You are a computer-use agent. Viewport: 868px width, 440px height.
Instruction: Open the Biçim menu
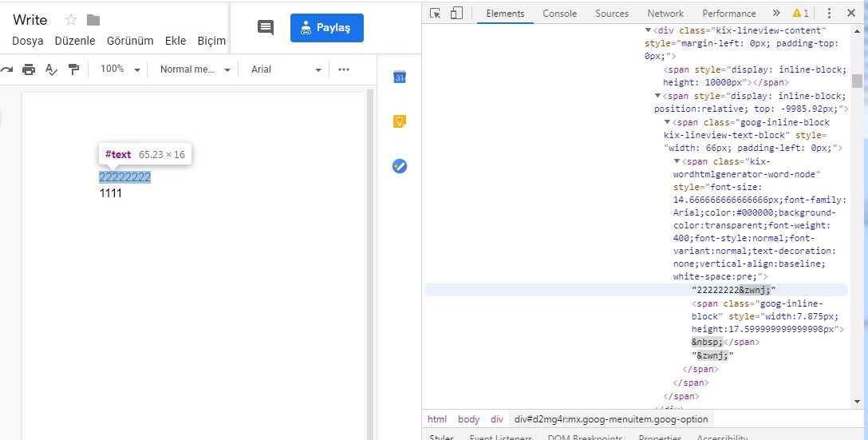click(x=211, y=41)
